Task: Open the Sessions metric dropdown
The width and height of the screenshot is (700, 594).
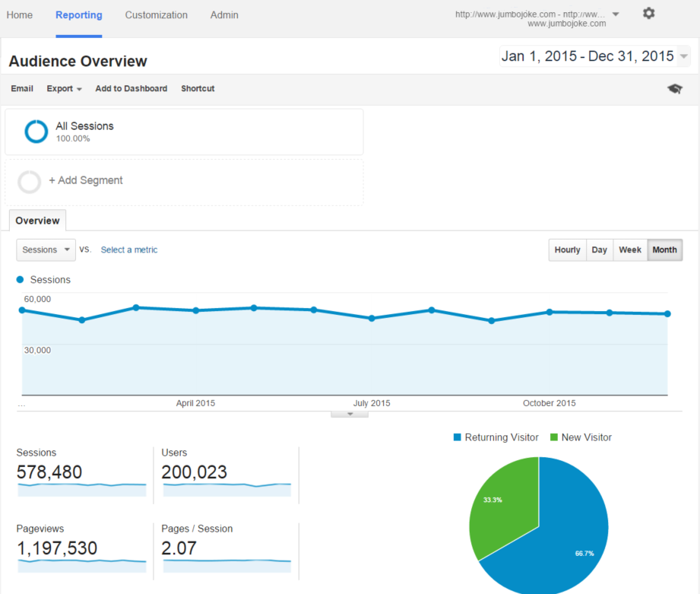Action: coord(46,249)
